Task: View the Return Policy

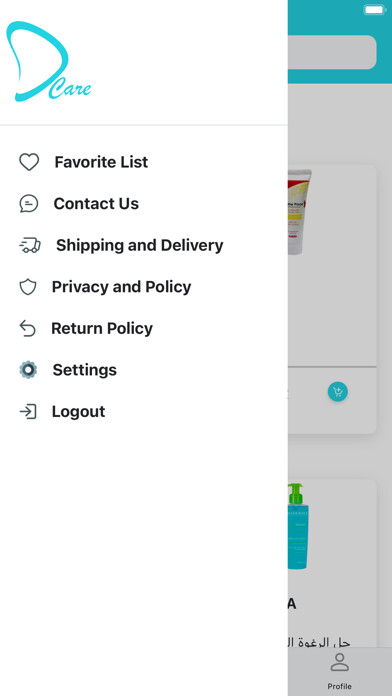Action: coord(102,328)
